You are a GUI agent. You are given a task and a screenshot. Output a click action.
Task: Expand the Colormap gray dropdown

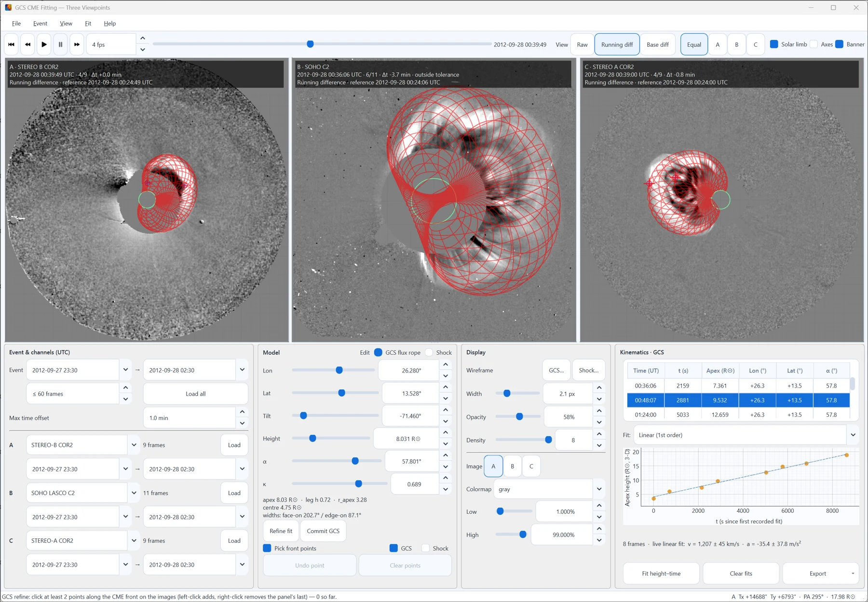599,489
